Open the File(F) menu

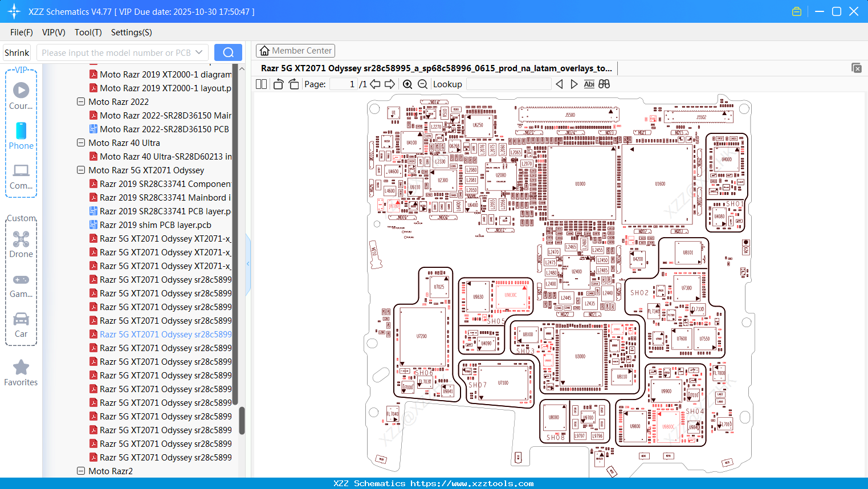tap(22, 32)
